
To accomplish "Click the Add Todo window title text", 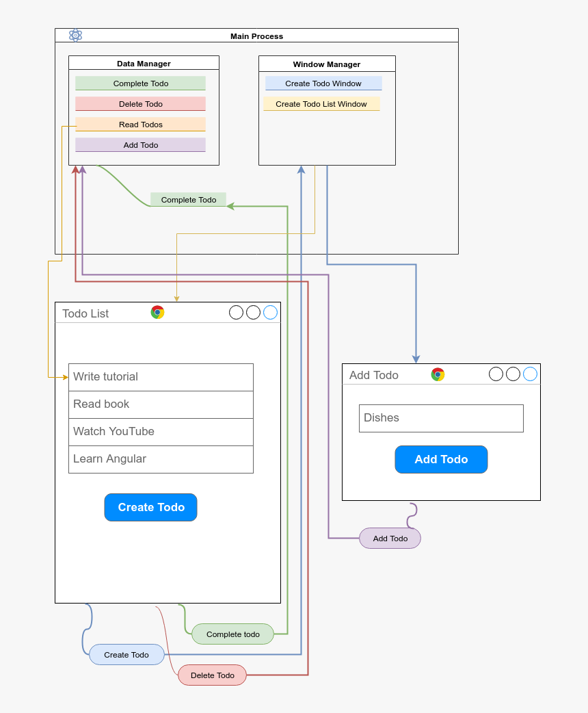I will click(x=373, y=375).
